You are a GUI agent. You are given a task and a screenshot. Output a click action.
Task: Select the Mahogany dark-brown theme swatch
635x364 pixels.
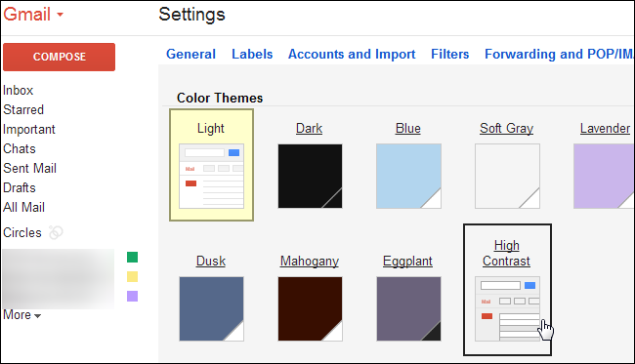[310, 309]
